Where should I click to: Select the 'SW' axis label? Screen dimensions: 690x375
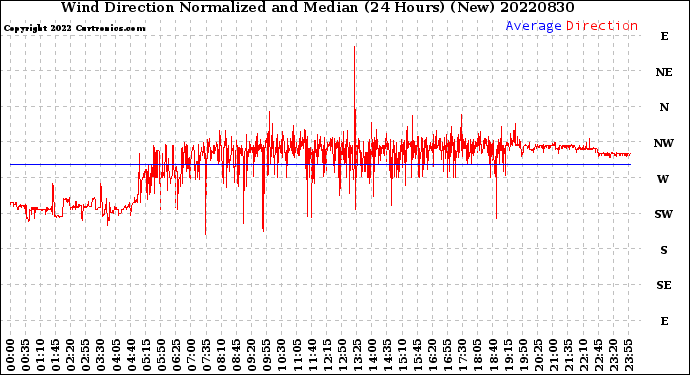(664, 214)
